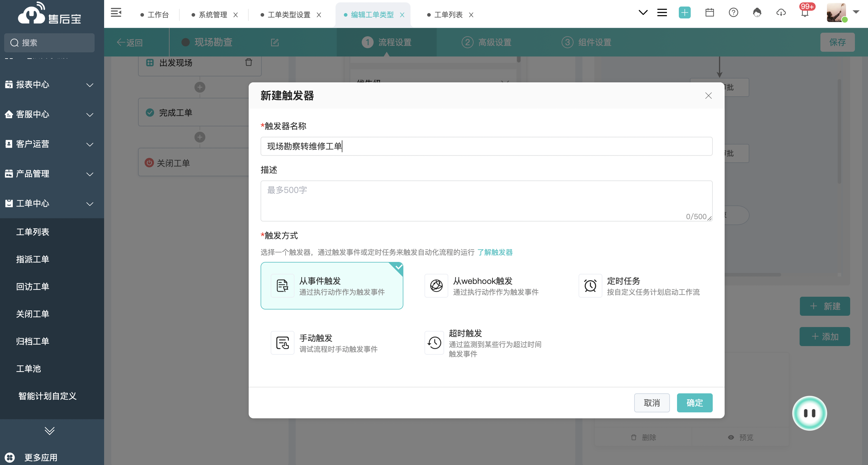
Task: Click the sidebar 搜索 field
Action: point(49,43)
